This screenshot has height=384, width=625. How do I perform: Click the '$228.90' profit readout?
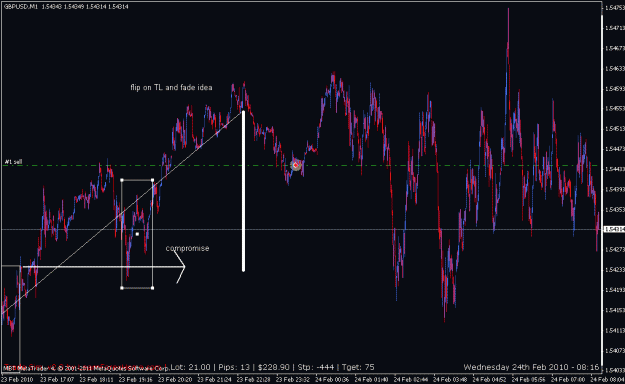273,367
